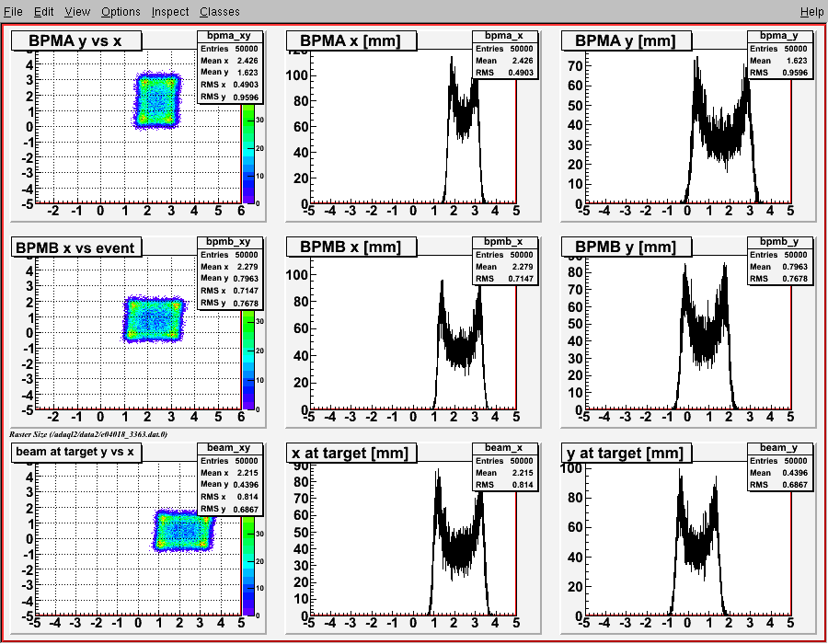Click the beam_xy color palette scale
Image resolution: width=828 pixels, height=644 pixels.
coord(248,566)
